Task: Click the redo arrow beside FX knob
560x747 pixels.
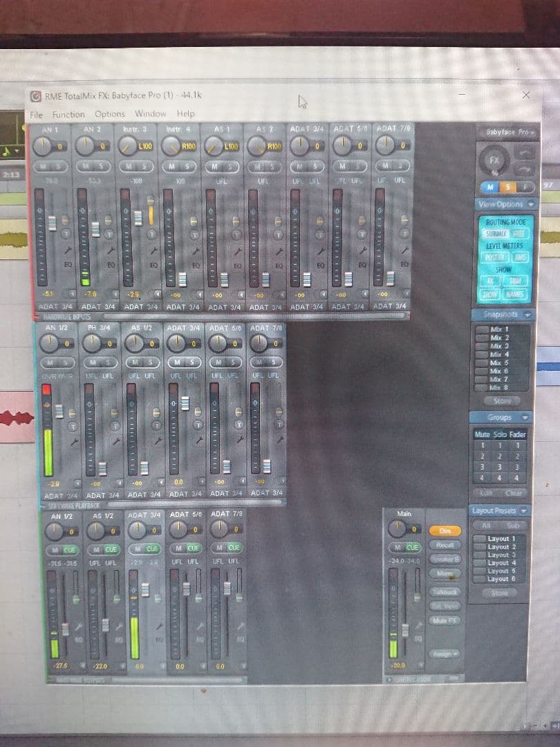Action: tap(524, 169)
